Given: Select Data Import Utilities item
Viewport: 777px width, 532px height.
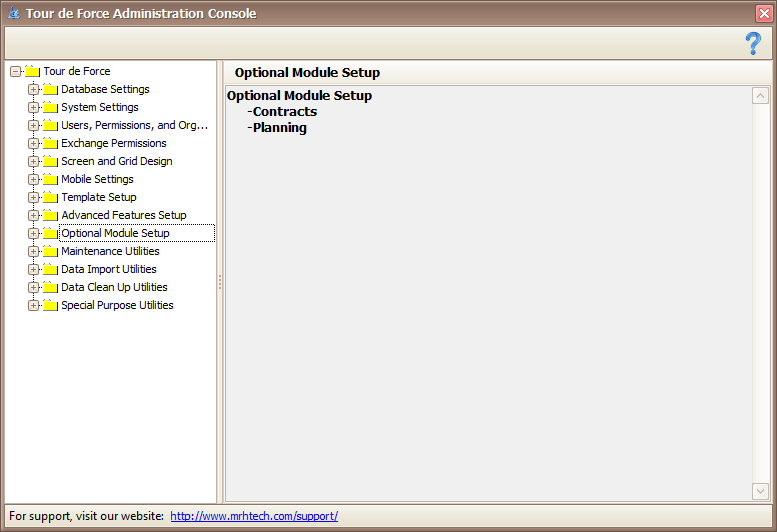Looking at the screenshot, I should point(109,269).
